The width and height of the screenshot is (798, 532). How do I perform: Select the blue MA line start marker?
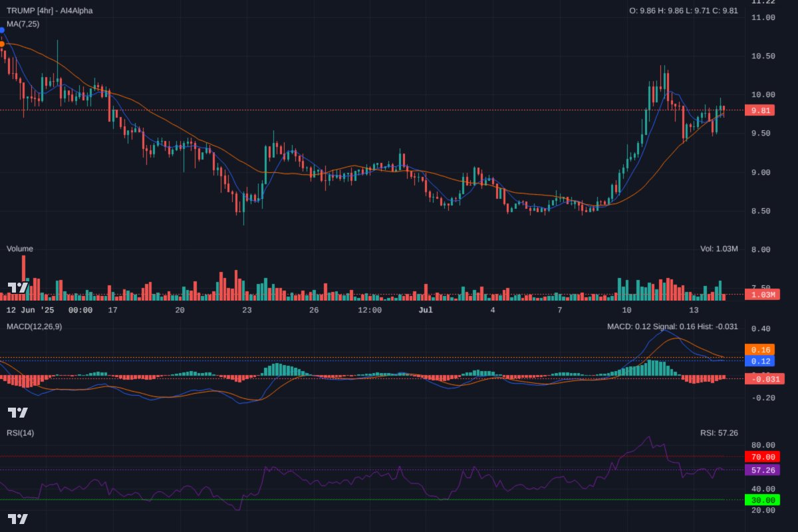2,31
